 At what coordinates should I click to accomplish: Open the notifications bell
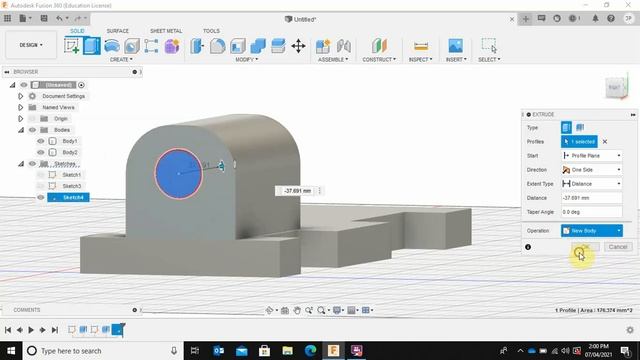pyautogui.click(x=595, y=18)
